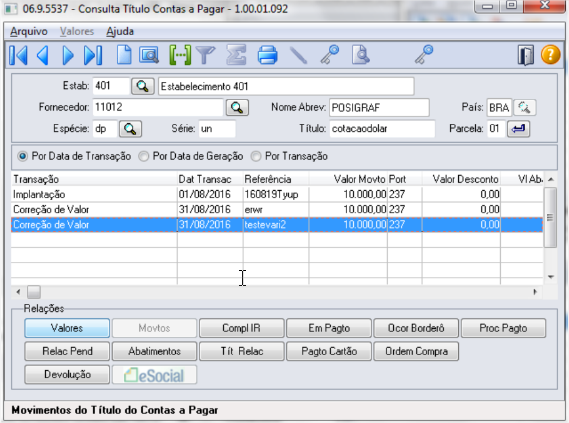Select Por Data de Geração option
Screen dimensions: 569x423
point(191,156)
